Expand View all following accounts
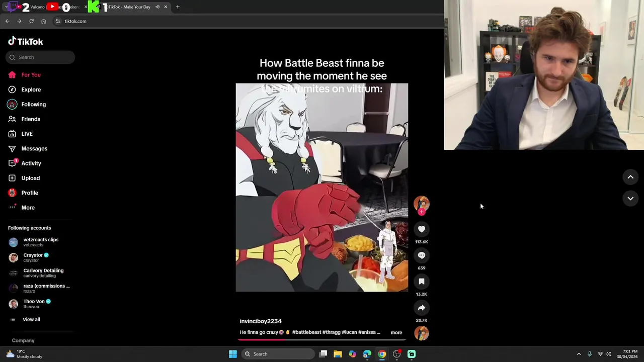644x362 pixels. coord(25,319)
